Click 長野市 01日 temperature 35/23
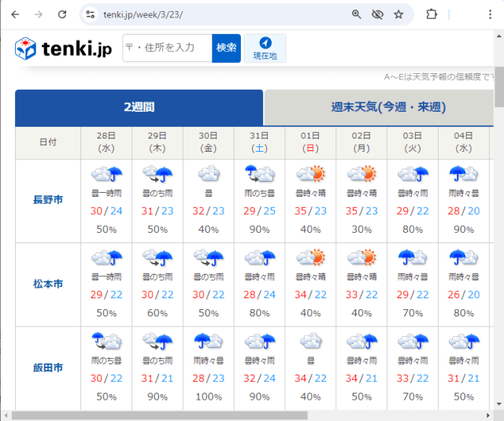504x421 pixels. pyautogui.click(x=310, y=211)
